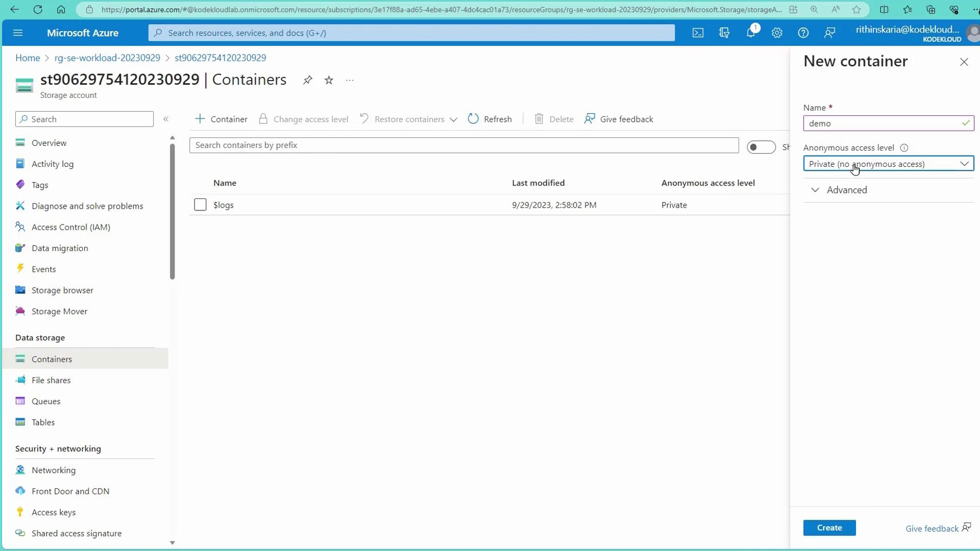
Task: Go to Access keys in the sidebar
Action: (54, 513)
